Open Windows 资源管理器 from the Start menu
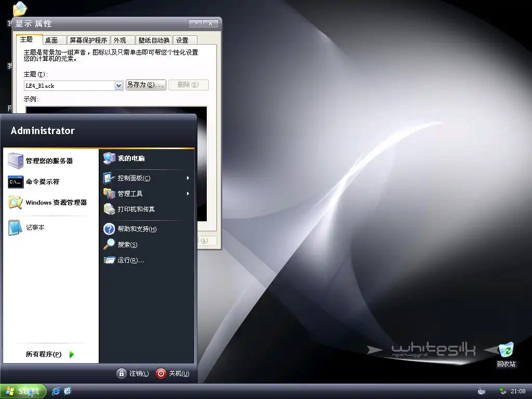 pyautogui.click(x=51, y=203)
